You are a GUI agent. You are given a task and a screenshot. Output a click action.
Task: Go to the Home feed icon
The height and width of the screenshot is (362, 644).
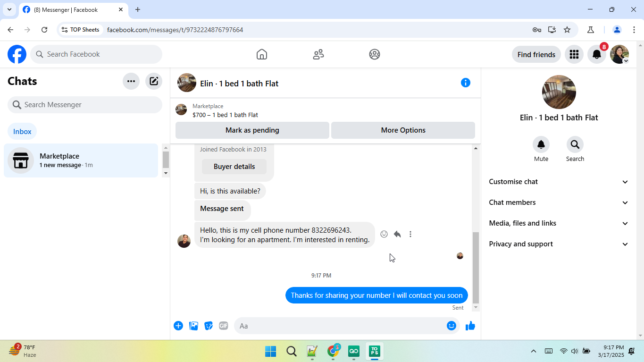(262, 54)
